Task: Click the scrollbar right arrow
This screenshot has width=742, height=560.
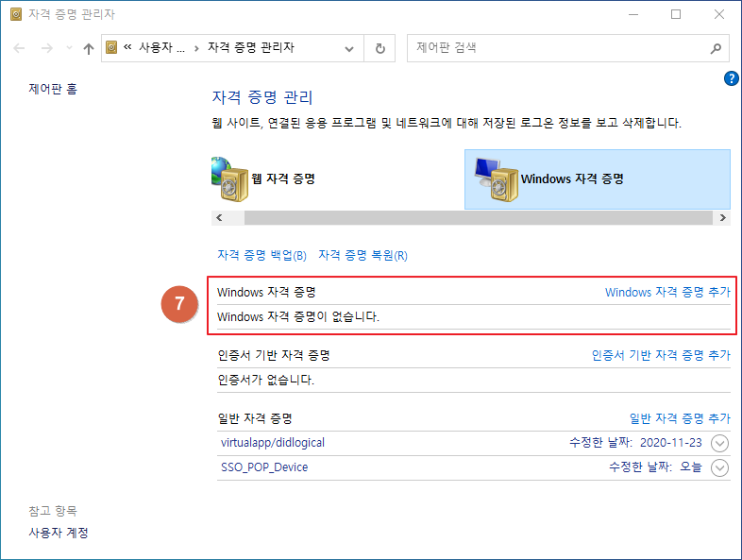Action: pos(722,218)
